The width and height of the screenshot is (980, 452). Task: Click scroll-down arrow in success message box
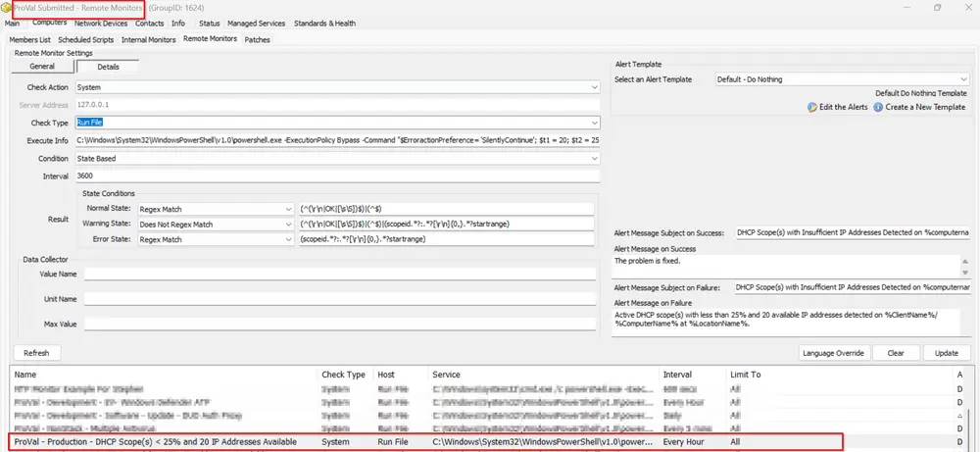click(965, 273)
